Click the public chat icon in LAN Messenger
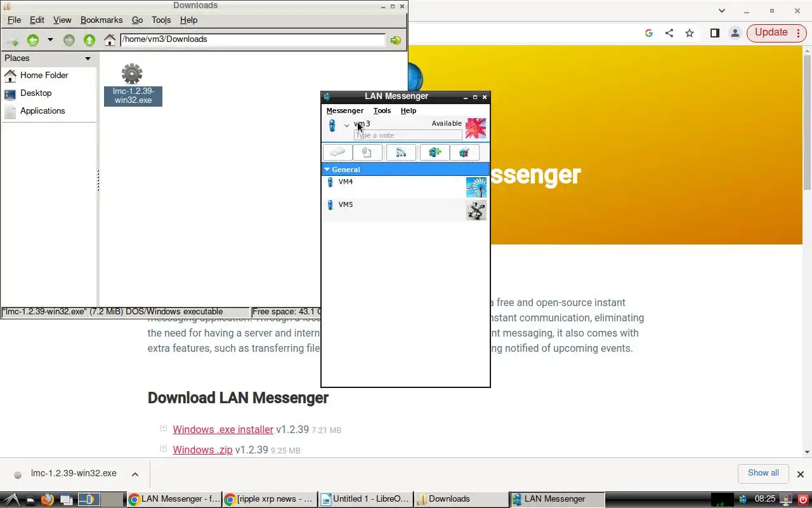The image size is (812, 508). pos(464,152)
